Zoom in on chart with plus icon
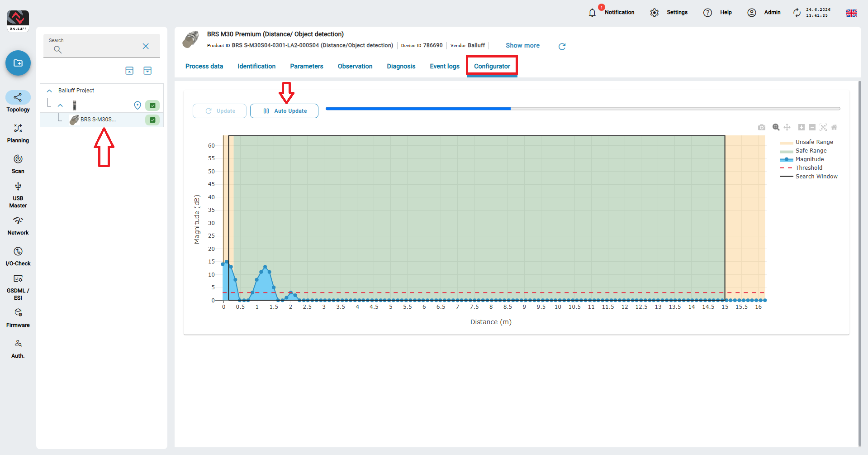 tap(802, 127)
